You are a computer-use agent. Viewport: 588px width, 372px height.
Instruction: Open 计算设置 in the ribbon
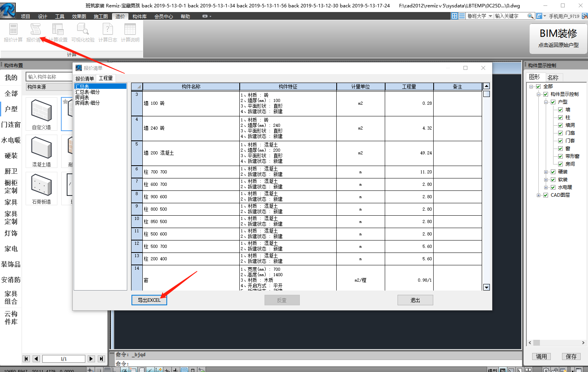click(58, 33)
